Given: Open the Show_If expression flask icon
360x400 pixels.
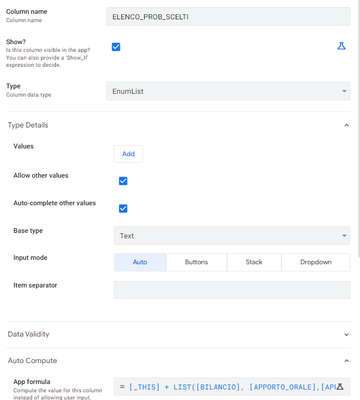Looking at the screenshot, I should point(341,46).
